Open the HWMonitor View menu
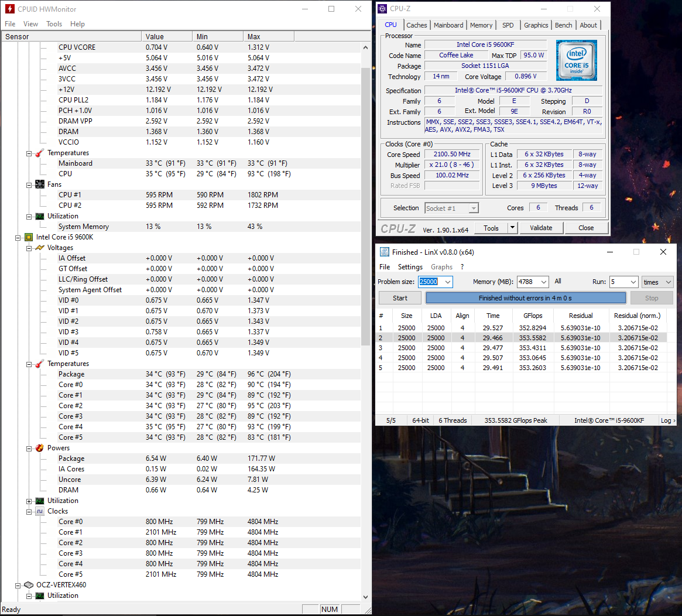This screenshot has width=682, height=616. (x=30, y=24)
